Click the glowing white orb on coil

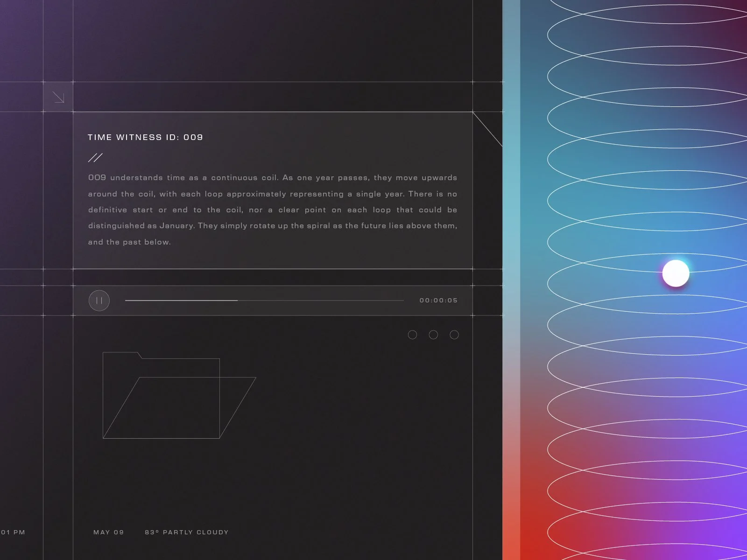[676, 273]
